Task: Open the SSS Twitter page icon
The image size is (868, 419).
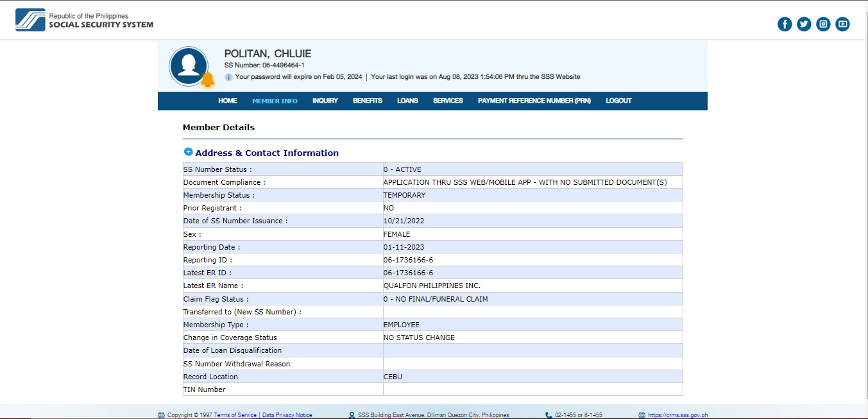Action: click(x=804, y=24)
